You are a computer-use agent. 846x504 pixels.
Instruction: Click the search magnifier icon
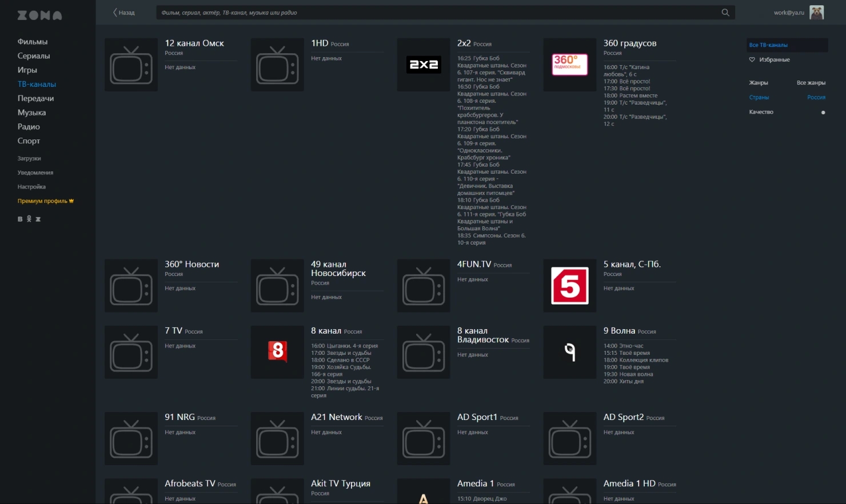(x=725, y=13)
